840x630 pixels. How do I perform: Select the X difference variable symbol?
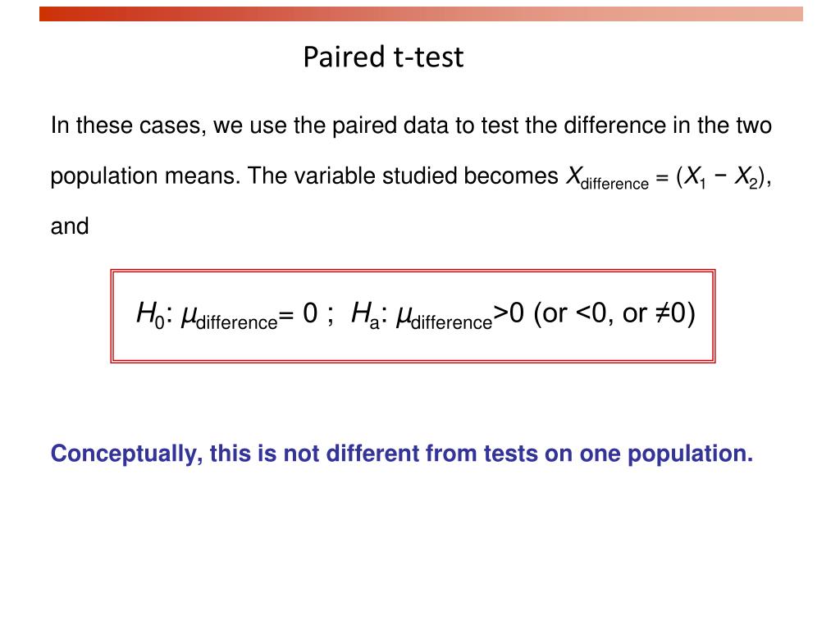point(608,178)
